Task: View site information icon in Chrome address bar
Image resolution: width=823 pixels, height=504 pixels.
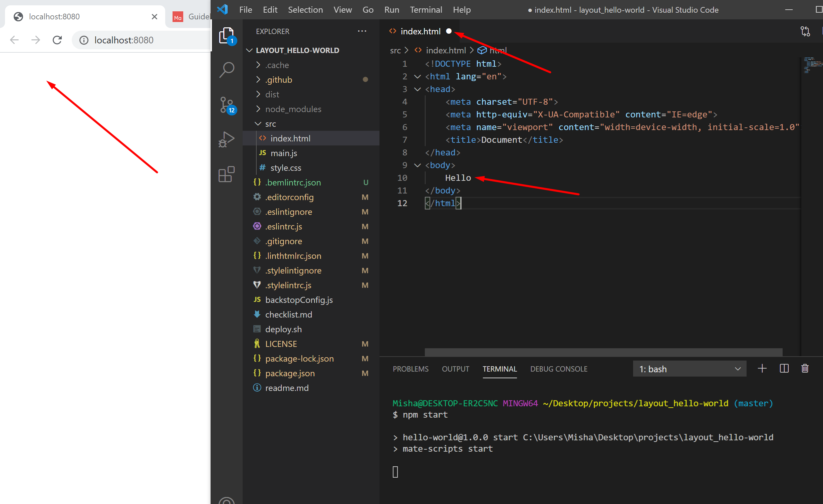Action: tap(84, 40)
